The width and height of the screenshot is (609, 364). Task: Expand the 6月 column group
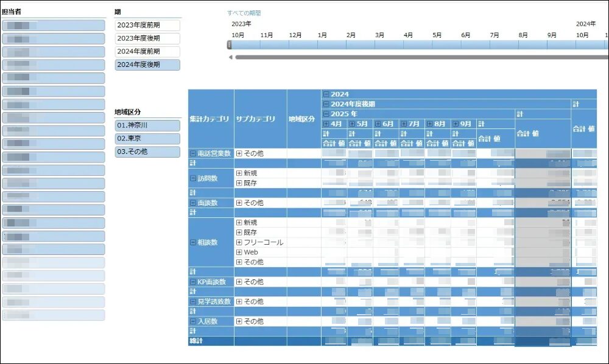tap(376, 122)
